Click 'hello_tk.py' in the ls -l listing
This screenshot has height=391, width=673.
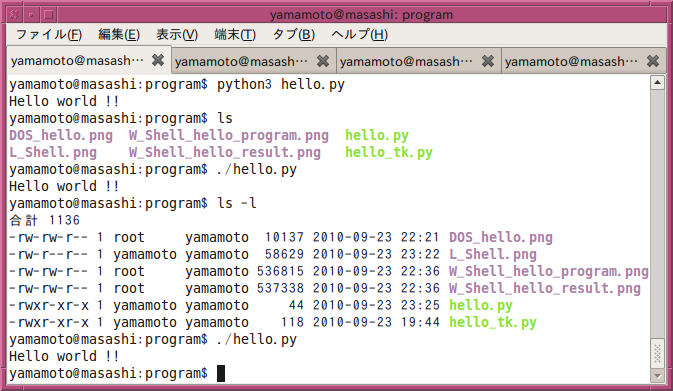click(493, 322)
